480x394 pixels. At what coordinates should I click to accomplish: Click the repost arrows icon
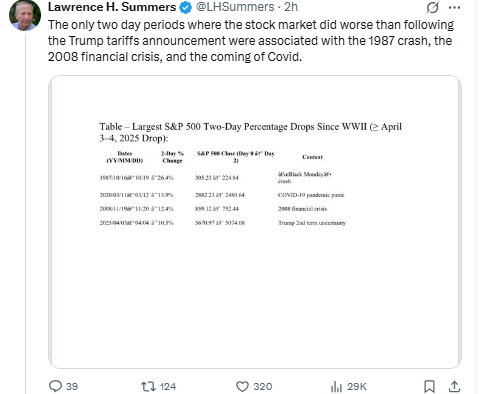[x=148, y=386]
